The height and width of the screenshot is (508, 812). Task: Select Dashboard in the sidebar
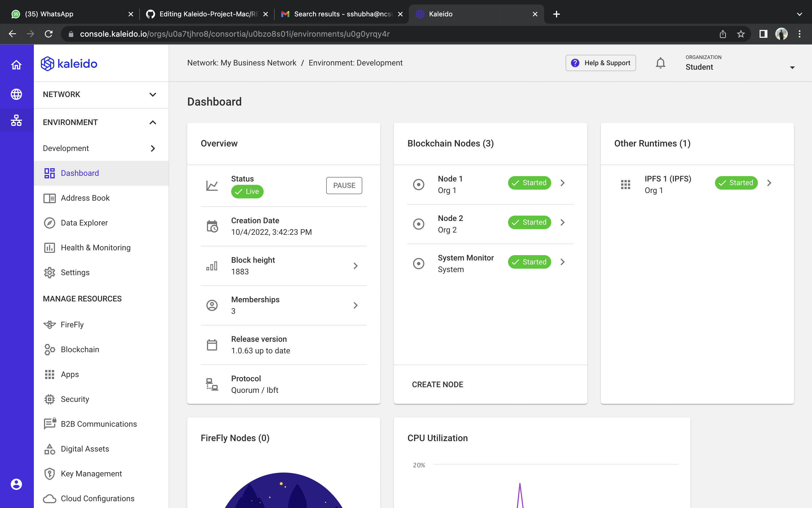tap(101, 173)
